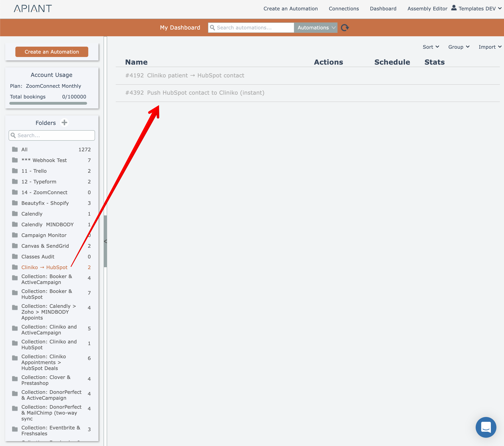Select the Canvas & SendGrid folder
This screenshot has height=446, width=504.
[45, 246]
